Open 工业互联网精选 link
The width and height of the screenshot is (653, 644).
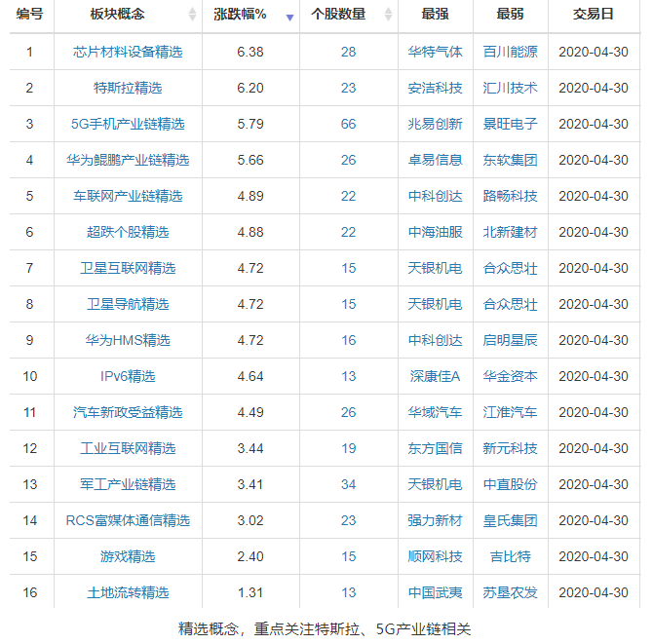coord(128,448)
